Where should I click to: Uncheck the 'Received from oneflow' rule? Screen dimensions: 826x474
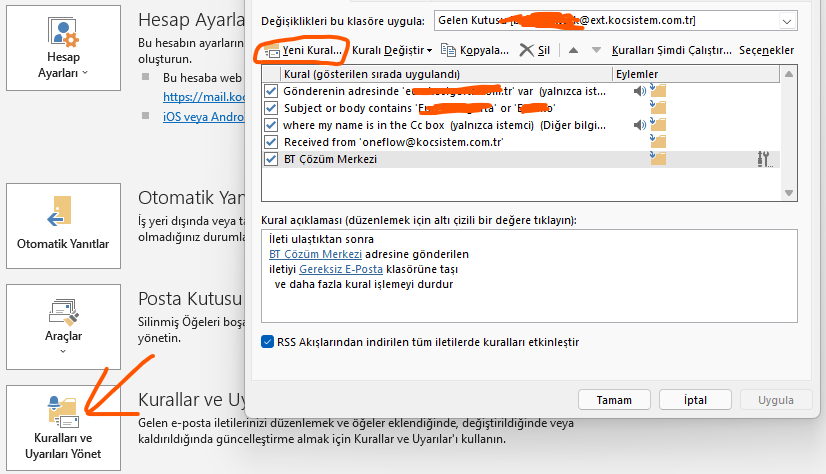pyautogui.click(x=271, y=142)
